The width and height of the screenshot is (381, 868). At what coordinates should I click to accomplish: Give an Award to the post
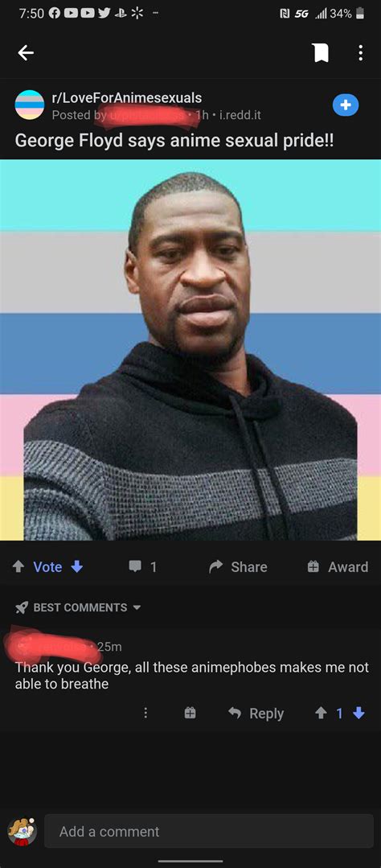click(x=338, y=567)
